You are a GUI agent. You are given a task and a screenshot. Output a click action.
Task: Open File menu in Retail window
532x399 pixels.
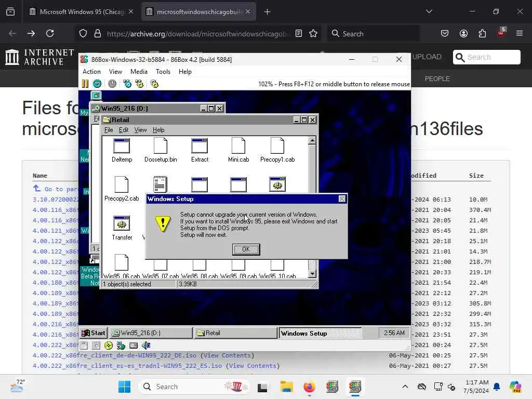(x=109, y=130)
